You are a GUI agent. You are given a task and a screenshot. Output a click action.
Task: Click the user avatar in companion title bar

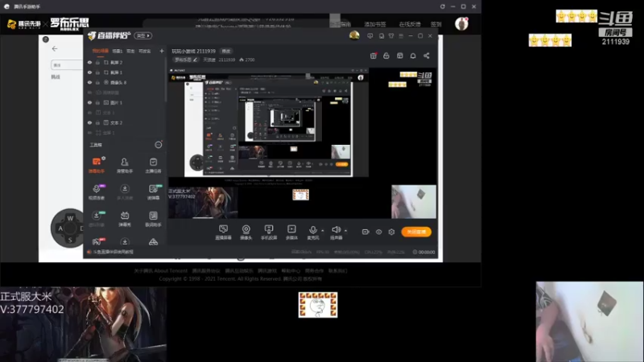pyautogui.click(x=354, y=35)
